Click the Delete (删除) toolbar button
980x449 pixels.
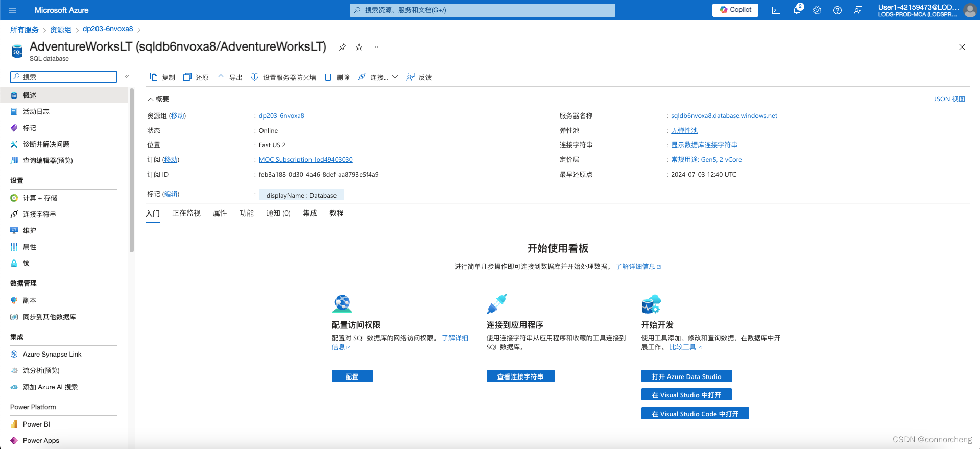pyautogui.click(x=337, y=77)
